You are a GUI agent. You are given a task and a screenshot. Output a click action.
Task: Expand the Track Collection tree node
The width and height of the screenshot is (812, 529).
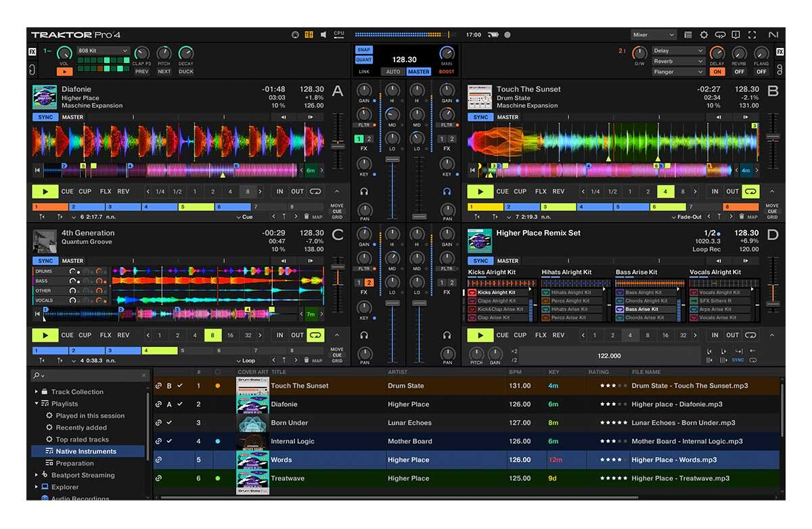(37, 392)
